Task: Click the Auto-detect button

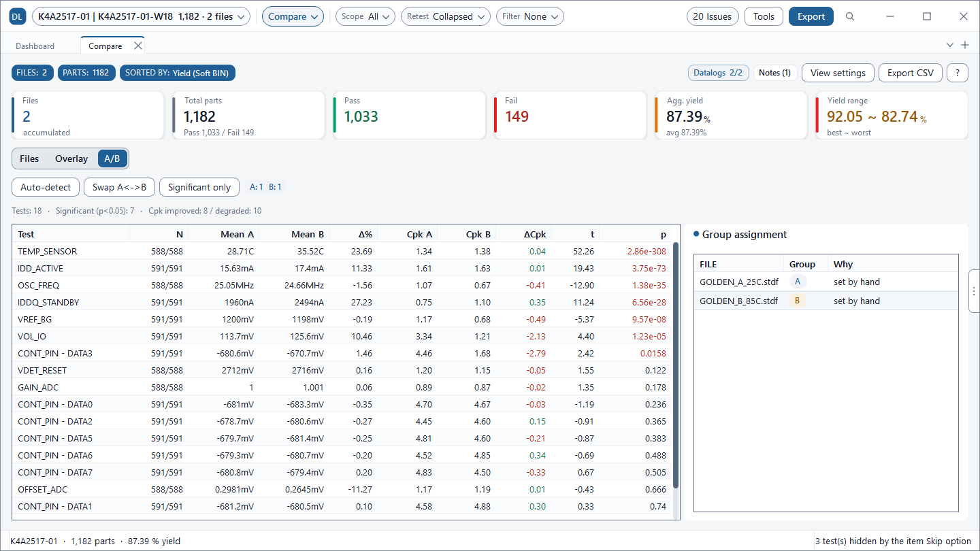Action: click(x=46, y=187)
